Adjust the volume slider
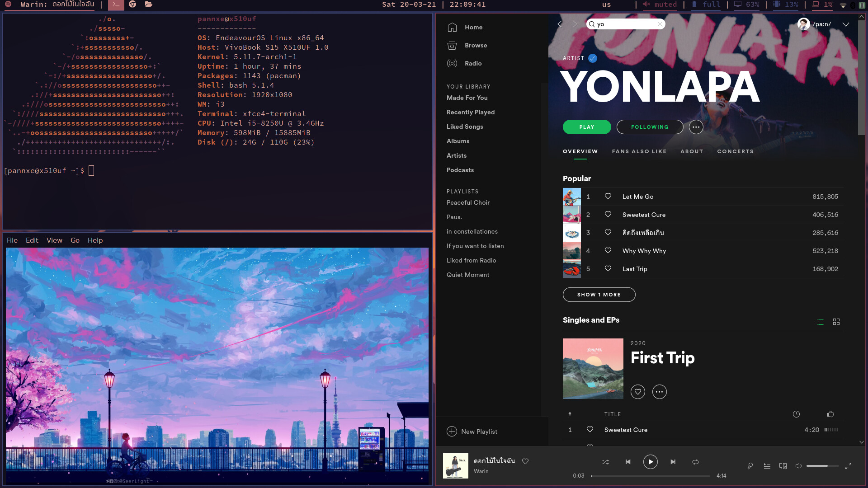868x488 pixels. [x=822, y=466]
